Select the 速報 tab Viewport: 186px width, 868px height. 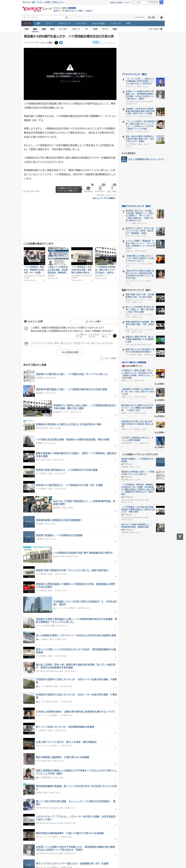click(38, 23)
